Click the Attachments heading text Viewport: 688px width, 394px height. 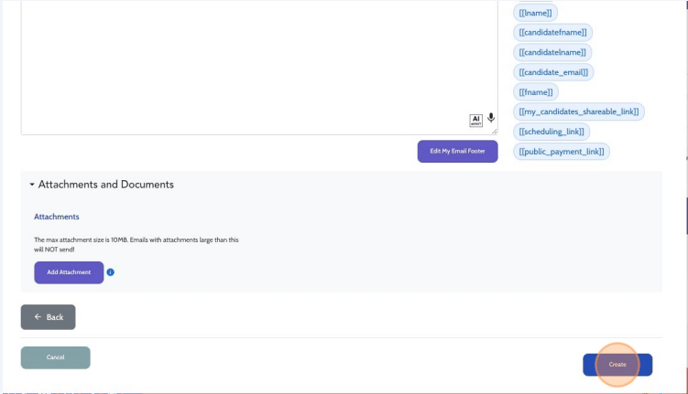click(57, 217)
